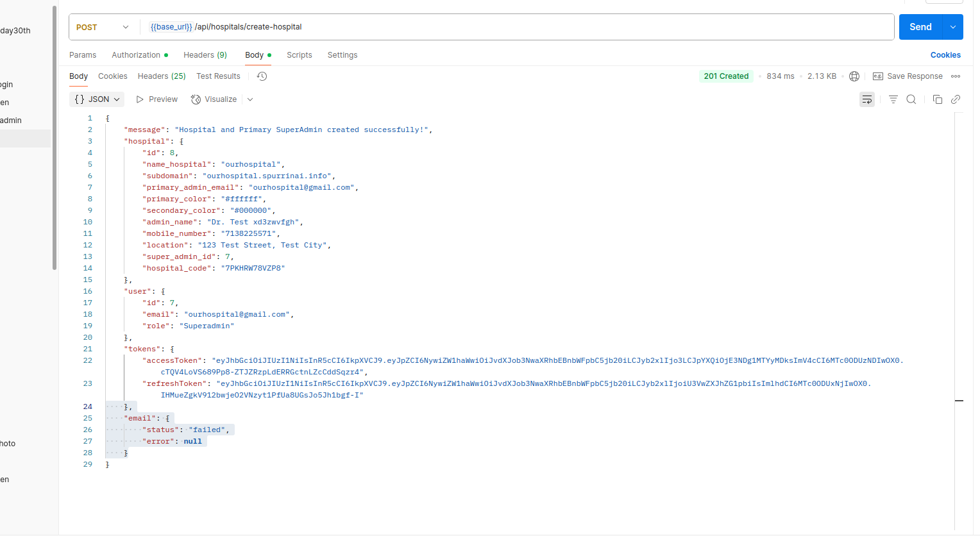The image size is (980, 536).
Task: Search the response body
Action: coord(911,99)
